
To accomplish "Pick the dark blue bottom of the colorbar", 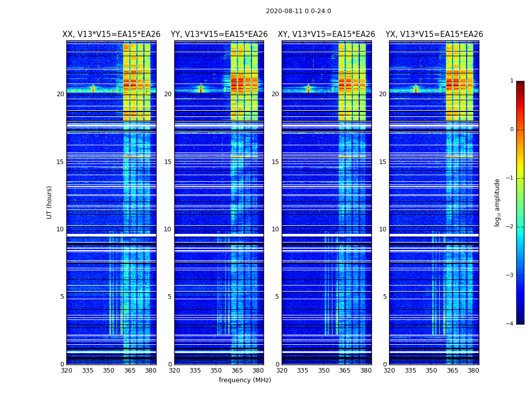I will tap(520, 320).
